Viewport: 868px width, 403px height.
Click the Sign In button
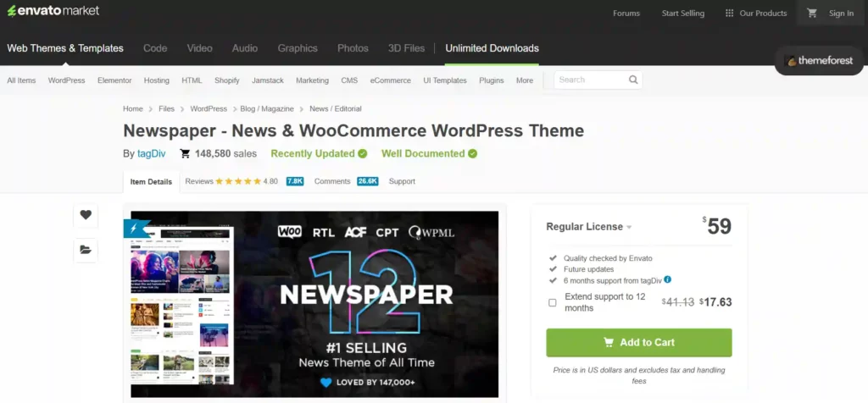841,13
